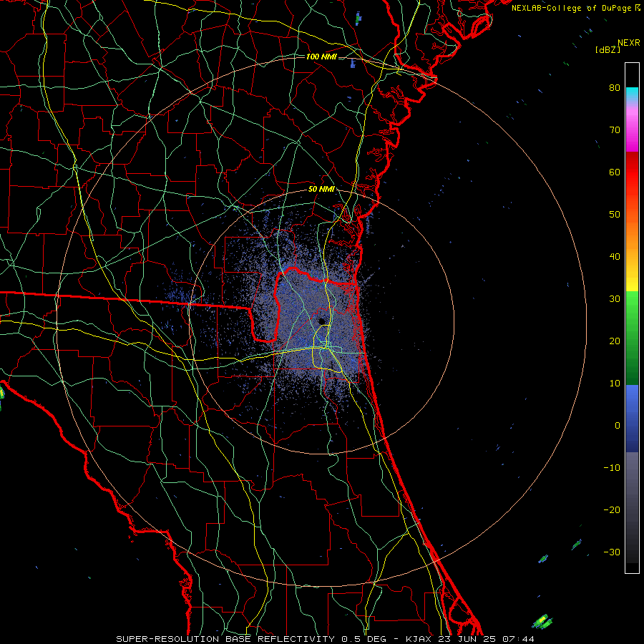This screenshot has height=644, width=644.
Task: Click the SUPER-RESOLUTION BASE REFLECTIVITY caption text
Action: (225, 639)
